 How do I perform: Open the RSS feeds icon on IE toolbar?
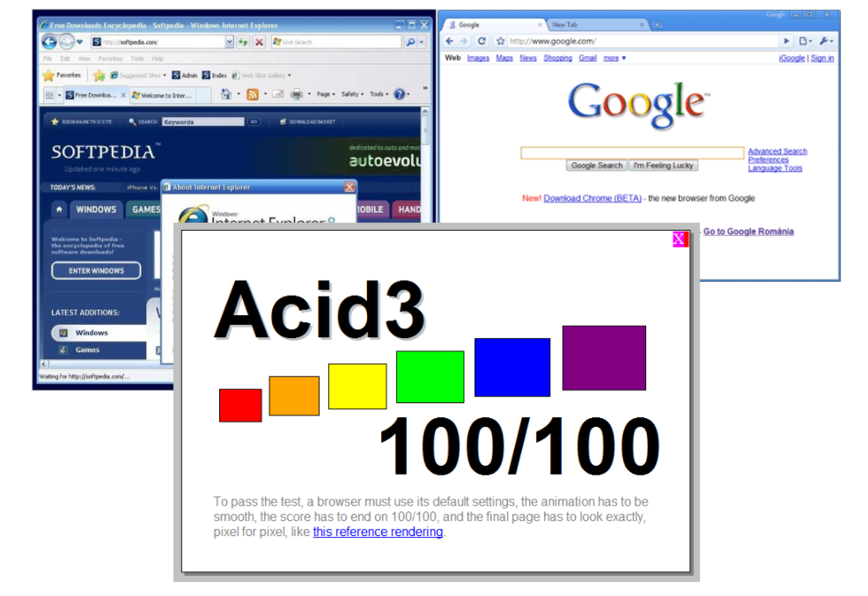coord(252,93)
